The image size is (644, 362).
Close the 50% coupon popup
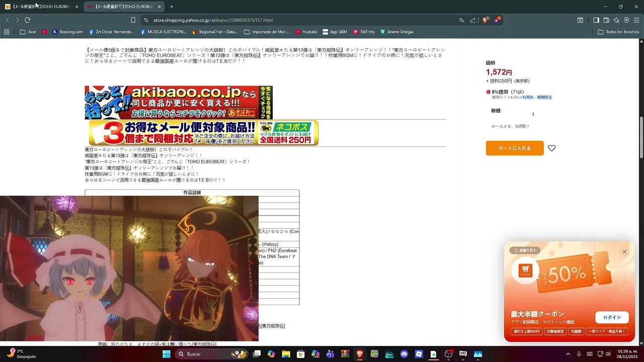point(624,252)
